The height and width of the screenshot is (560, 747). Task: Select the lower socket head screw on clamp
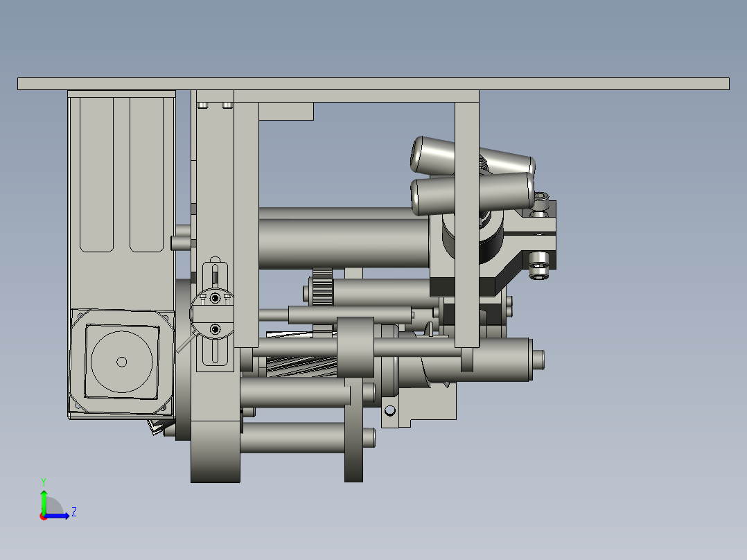tap(539, 265)
